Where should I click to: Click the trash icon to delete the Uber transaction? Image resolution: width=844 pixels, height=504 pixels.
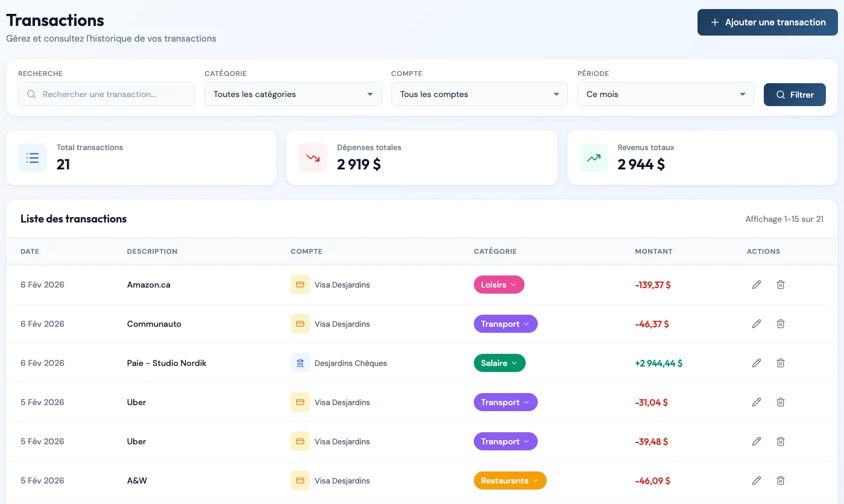point(781,402)
